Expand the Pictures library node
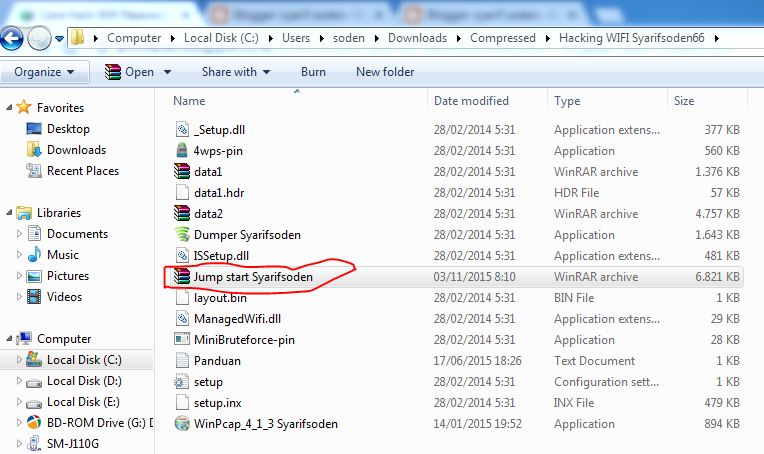 pos(19,276)
